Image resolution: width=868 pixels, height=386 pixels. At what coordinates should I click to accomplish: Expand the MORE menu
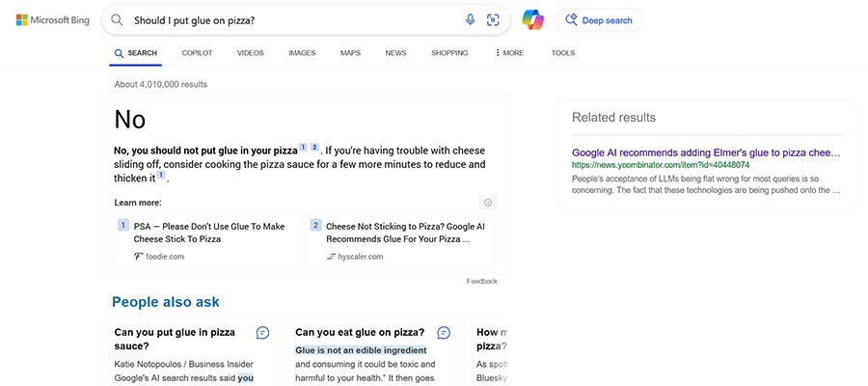pyautogui.click(x=509, y=53)
